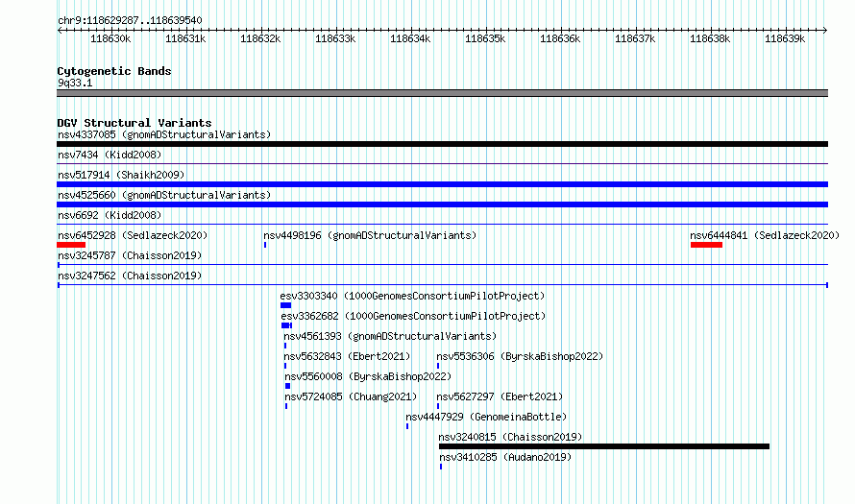
Task: Click esv3362682 1000GenomesConsortiumPilotProject label
Action: tap(413, 316)
